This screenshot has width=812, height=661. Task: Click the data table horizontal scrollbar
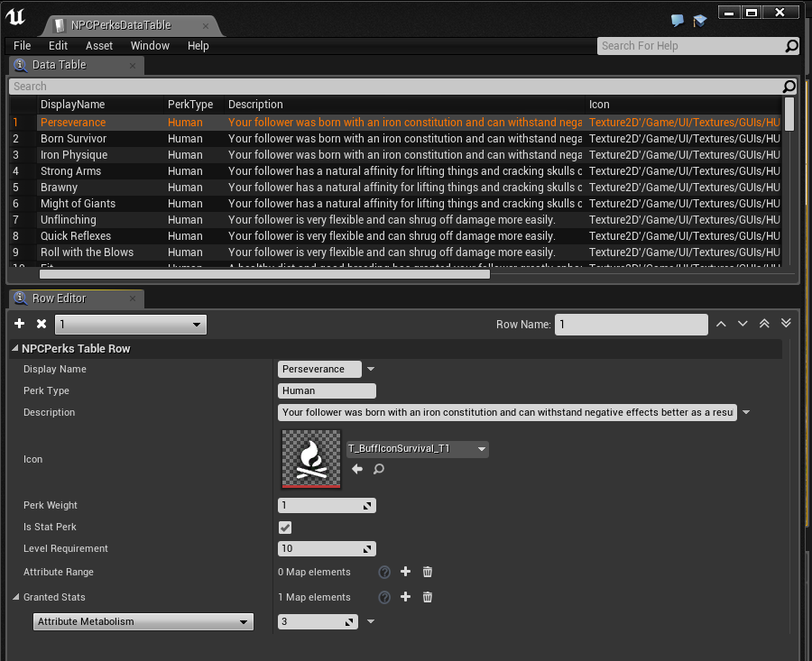[263, 273]
